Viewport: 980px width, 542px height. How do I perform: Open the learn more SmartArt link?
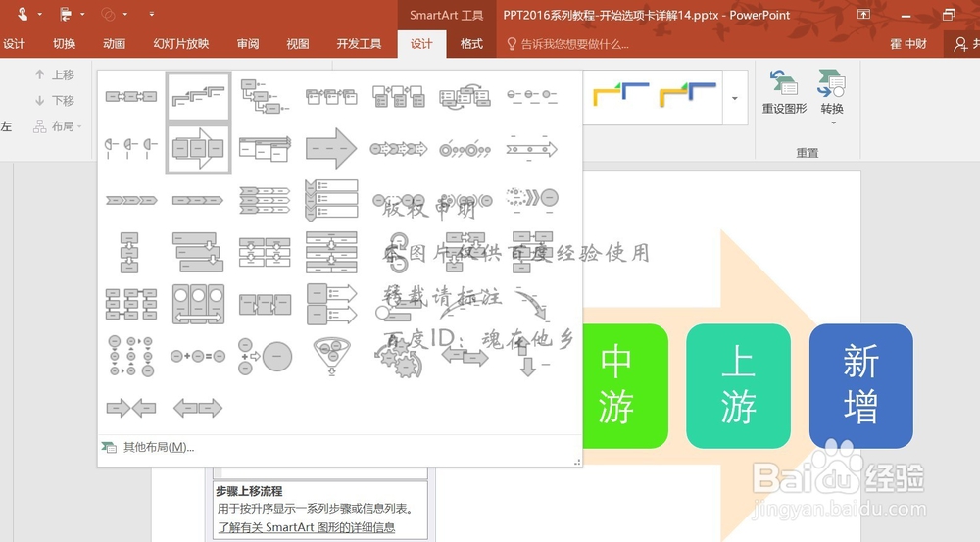click(306, 527)
